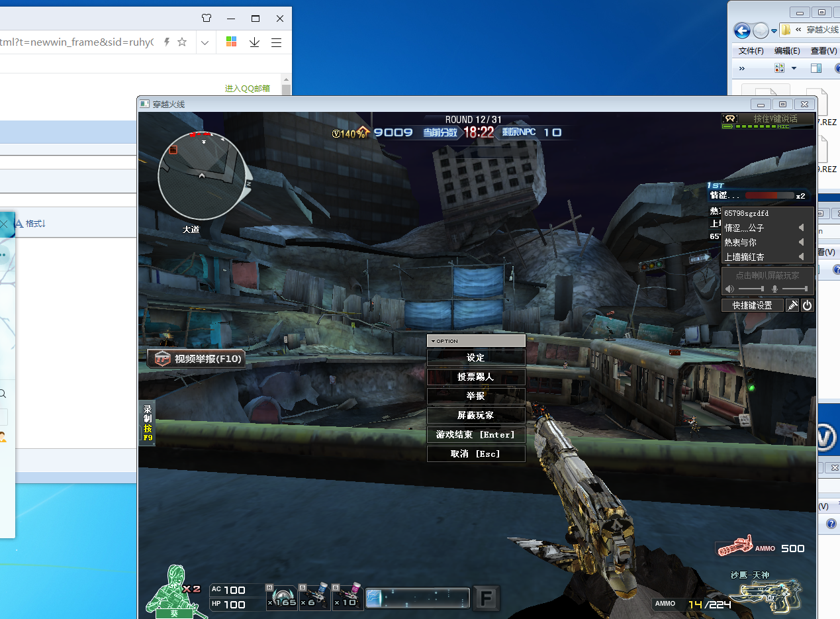The image size is (840, 619).
Task: Toggle the Explorer preview pane icon
Action: click(816, 68)
